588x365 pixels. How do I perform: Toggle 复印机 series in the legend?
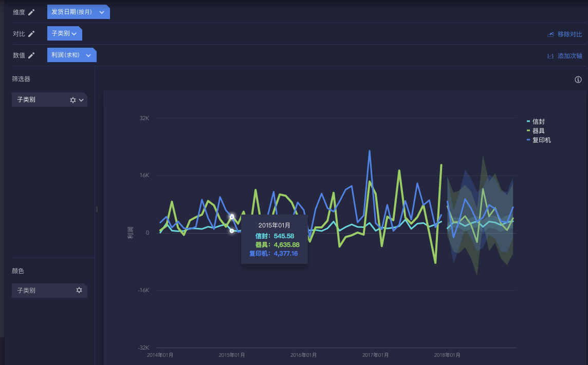539,140
